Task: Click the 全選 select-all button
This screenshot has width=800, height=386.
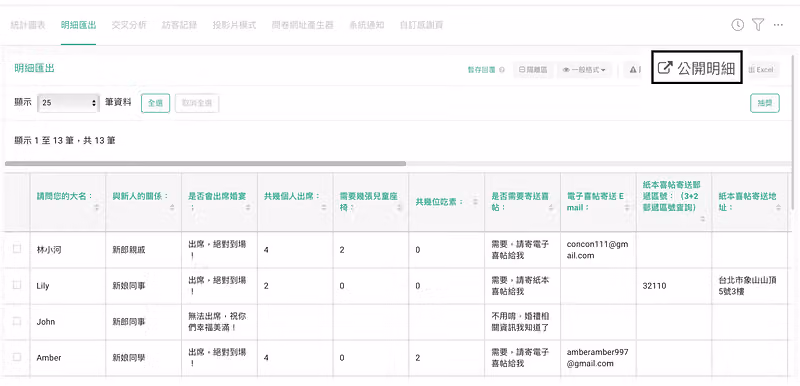Action: (x=155, y=103)
